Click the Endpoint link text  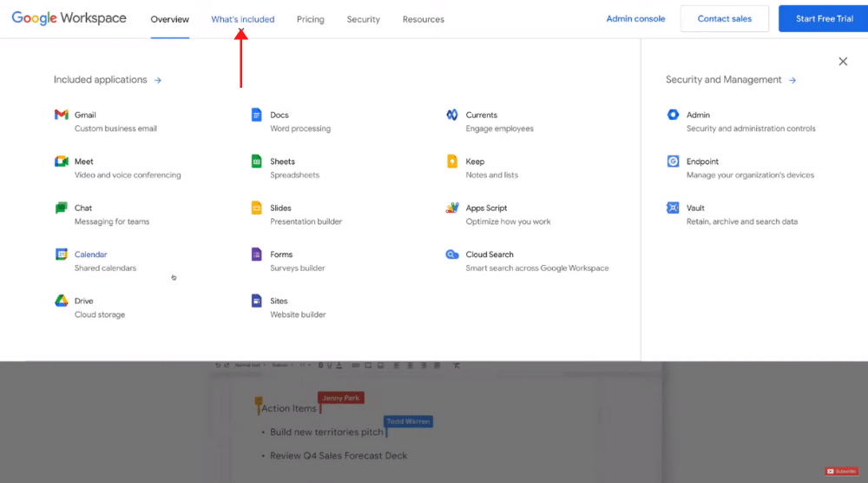(702, 162)
